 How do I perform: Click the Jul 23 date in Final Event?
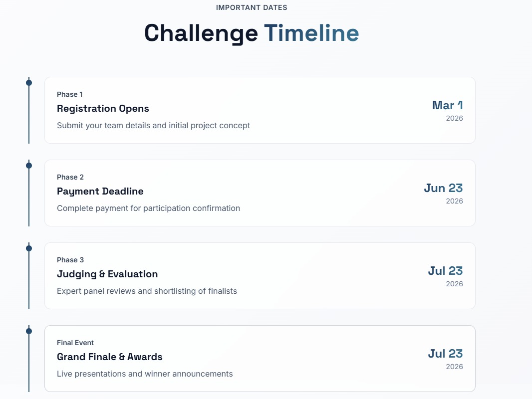[x=445, y=354]
